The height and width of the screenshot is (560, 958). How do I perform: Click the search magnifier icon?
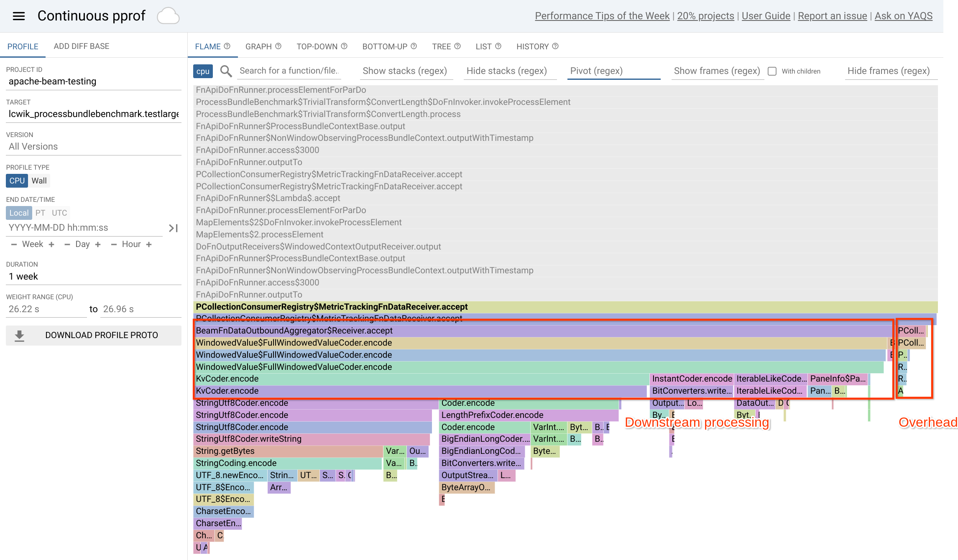tap(226, 71)
